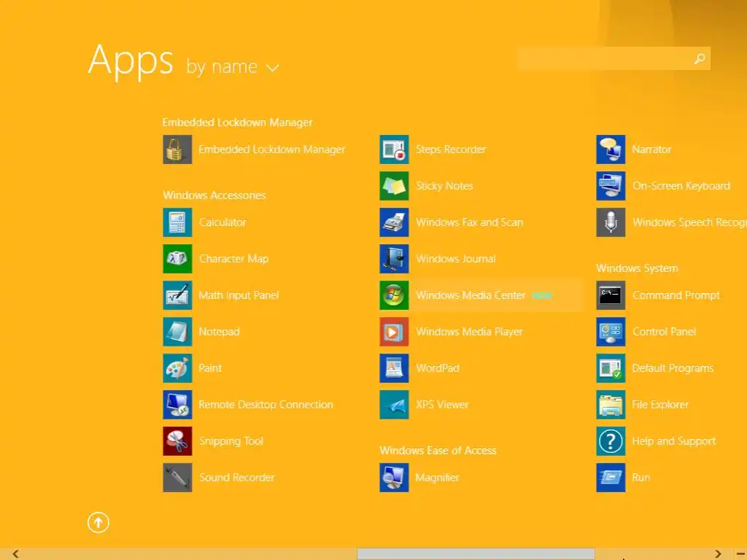Launch File Explorer icon

[611, 405]
